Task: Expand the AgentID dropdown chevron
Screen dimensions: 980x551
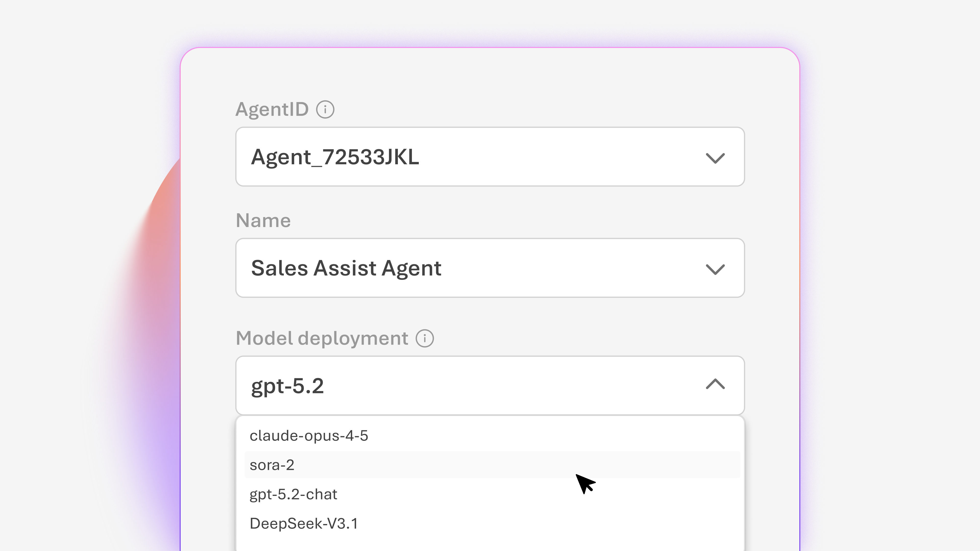Action: pos(715,157)
